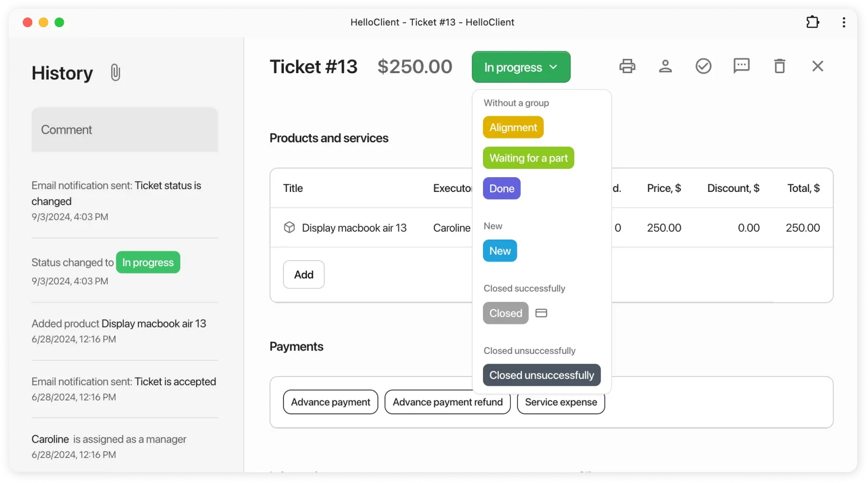Select the Alignment status option

click(513, 128)
